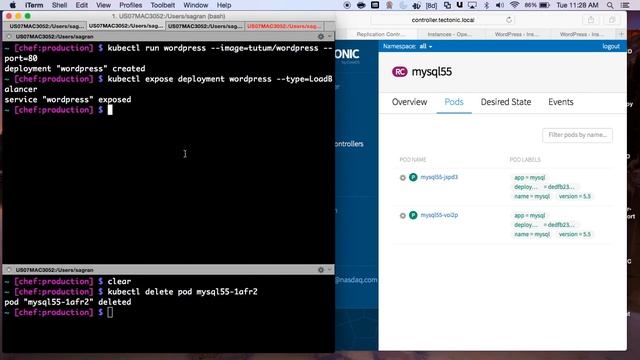The image size is (640, 360).
Task: Open the Edit menu
Action: tap(82, 5)
